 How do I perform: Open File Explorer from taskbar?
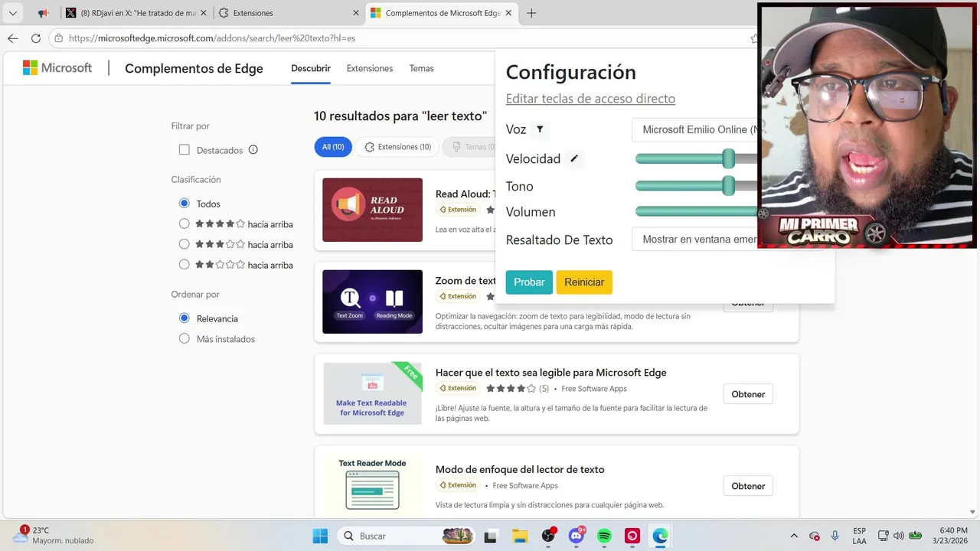(x=520, y=536)
